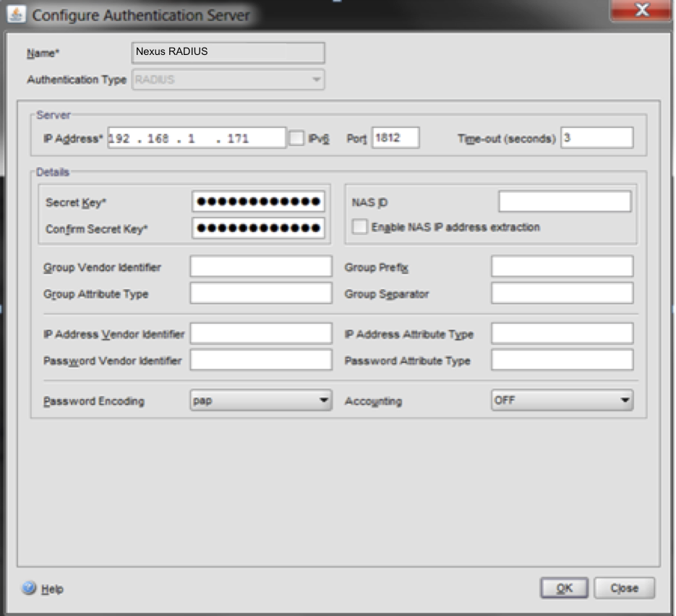Enable NAS IP address extraction checkbox

359,227
